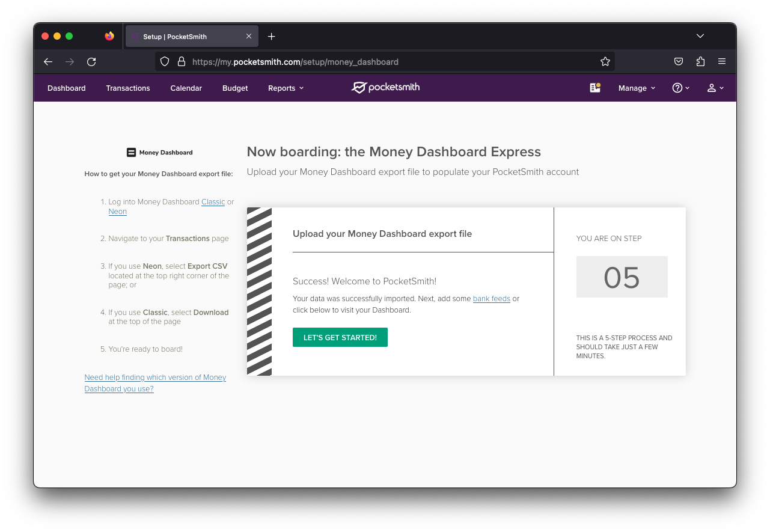The image size is (770, 532).
Task: Click the LET'S GET STARTED! button
Action: (x=340, y=337)
